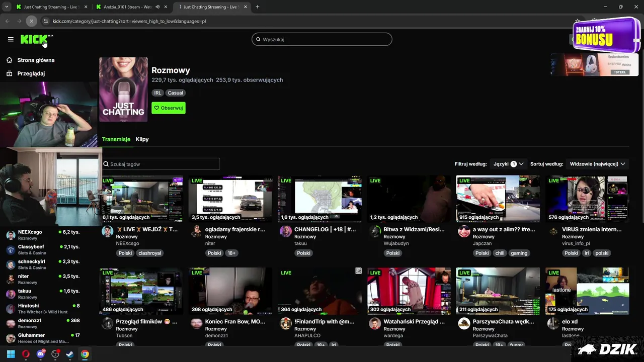The width and height of the screenshot is (644, 362).
Task: Click the browser address bar URL
Action: pyautogui.click(x=129, y=21)
